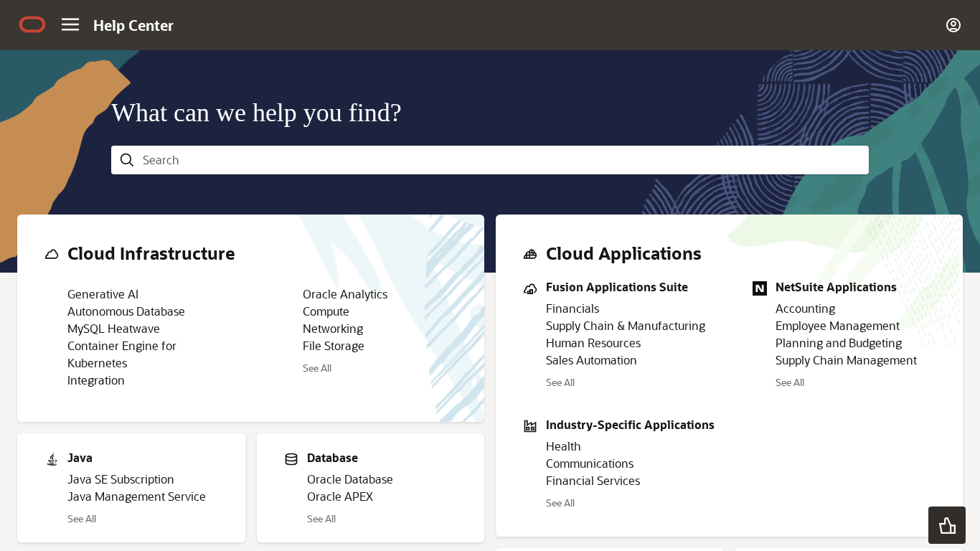Viewport: 980px width, 551px height.
Task: Go to Human Resources
Action: pyautogui.click(x=593, y=343)
